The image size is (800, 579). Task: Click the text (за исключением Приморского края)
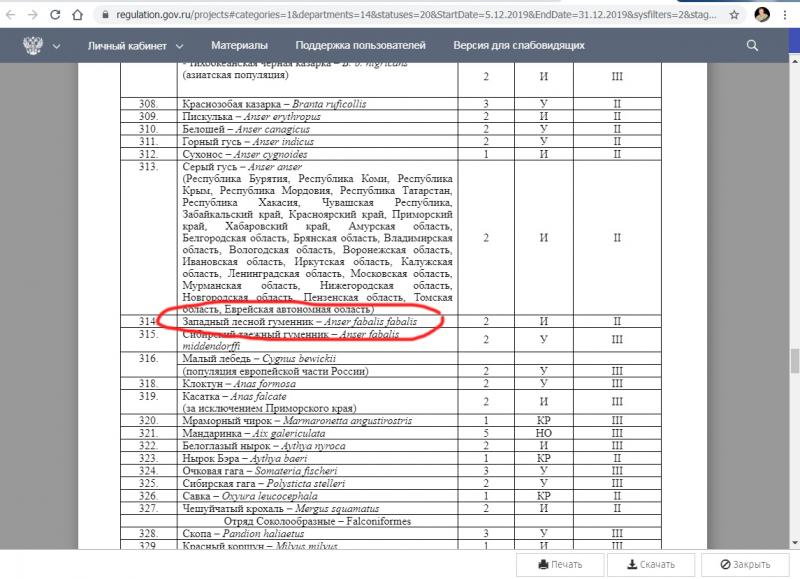269,409
